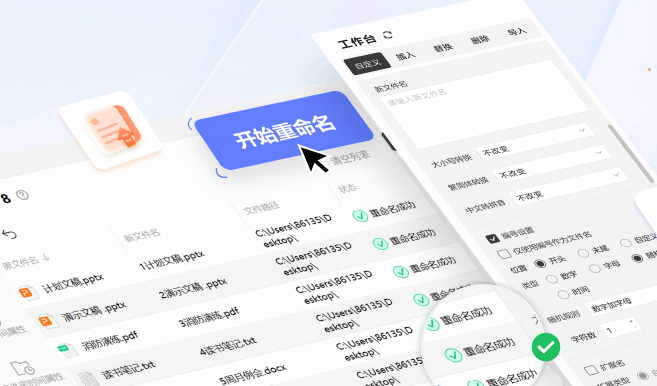The width and height of the screenshot is (657, 386).
Task: Select the 计划文稿.pptx original file name
Action: (x=73, y=283)
